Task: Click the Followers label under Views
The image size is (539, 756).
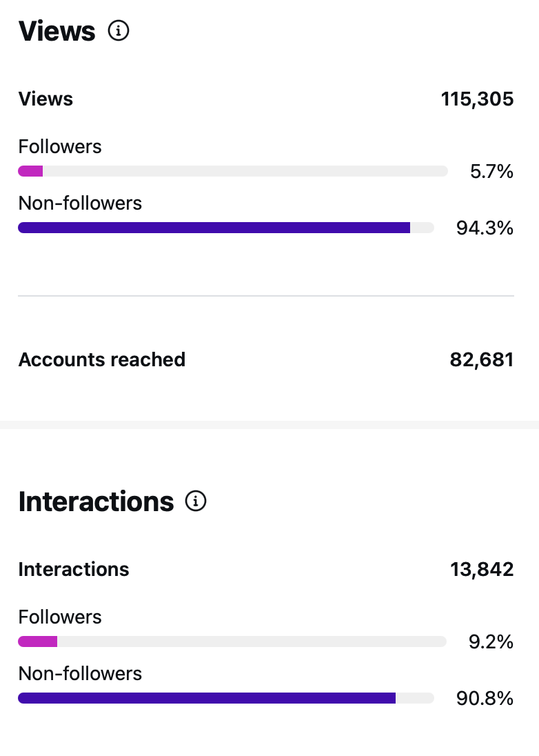Action: pyautogui.click(x=59, y=146)
